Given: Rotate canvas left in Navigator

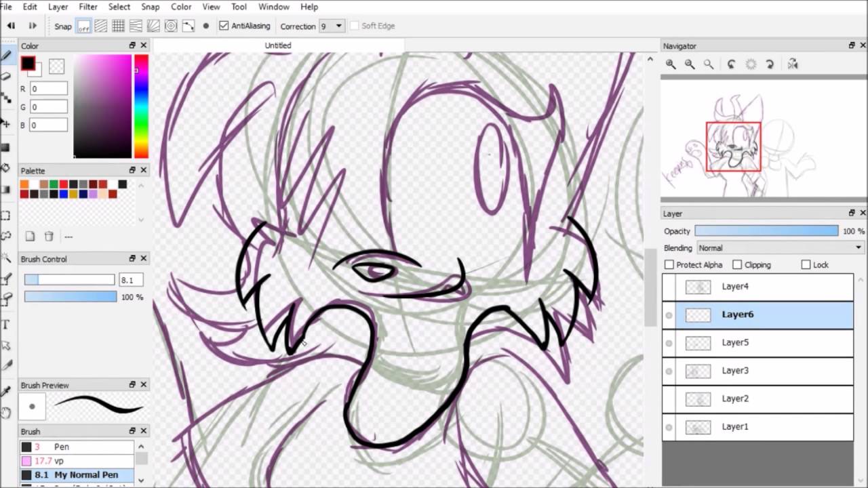Looking at the screenshot, I should [x=732, y=64].
